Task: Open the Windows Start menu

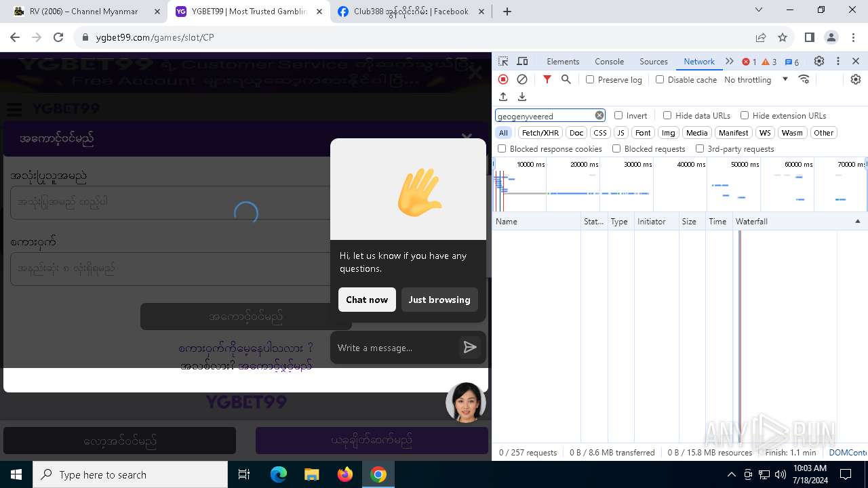Action: coord(16,474)
